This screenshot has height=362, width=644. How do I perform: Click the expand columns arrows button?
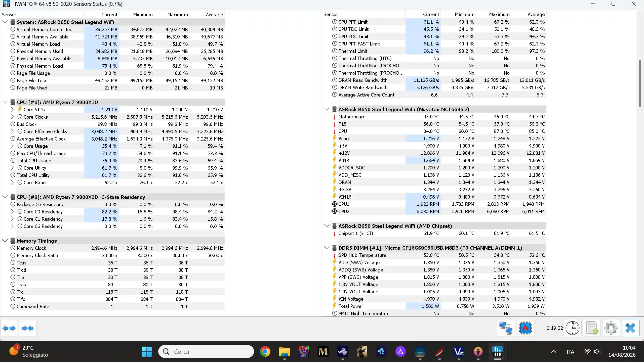pos(9,328)
